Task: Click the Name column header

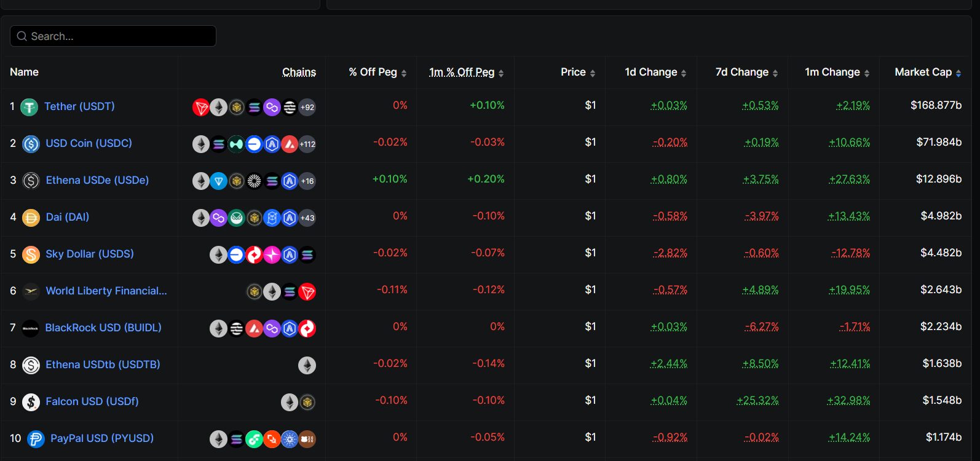Action: [24, 72]
